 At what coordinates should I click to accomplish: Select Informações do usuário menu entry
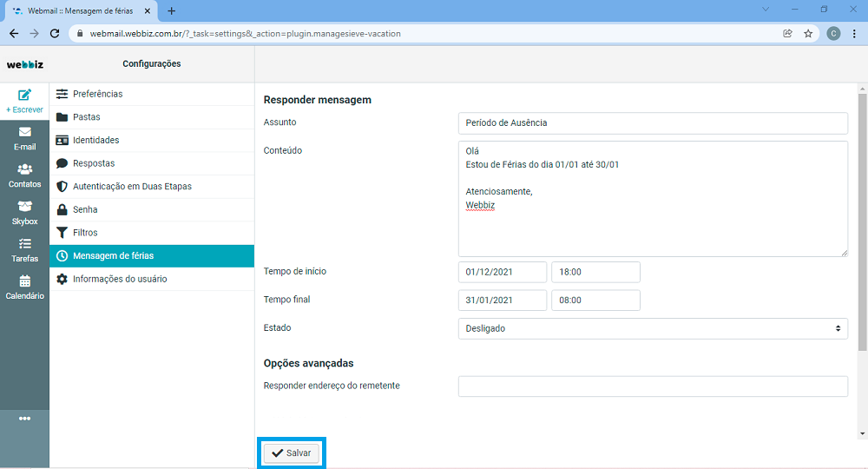click(120, 279)
